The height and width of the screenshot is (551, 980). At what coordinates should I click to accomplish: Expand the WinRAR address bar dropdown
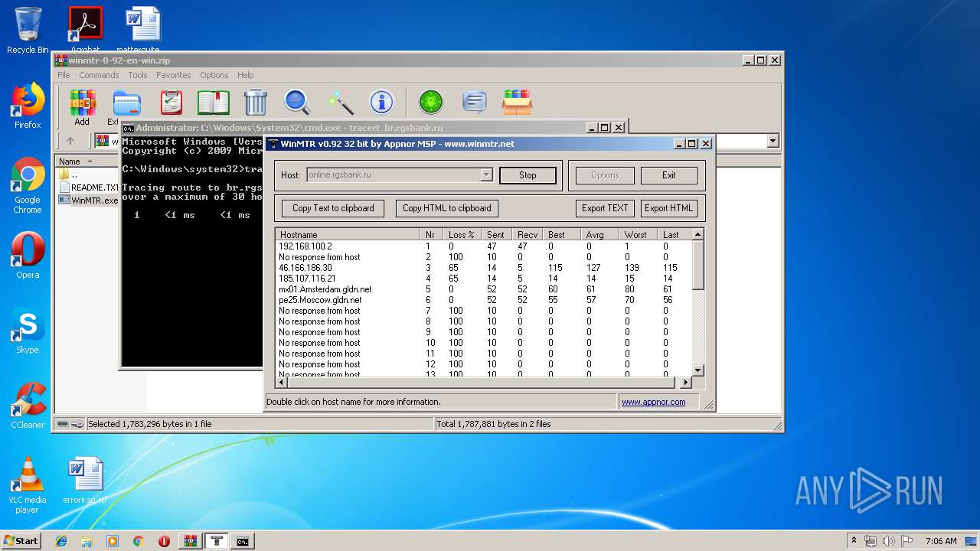click(773, 141)
